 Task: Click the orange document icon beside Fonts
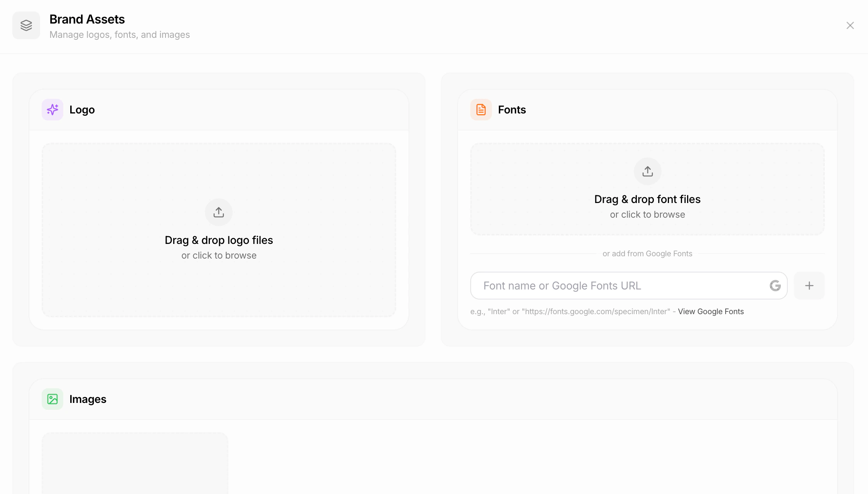point(481,110)
